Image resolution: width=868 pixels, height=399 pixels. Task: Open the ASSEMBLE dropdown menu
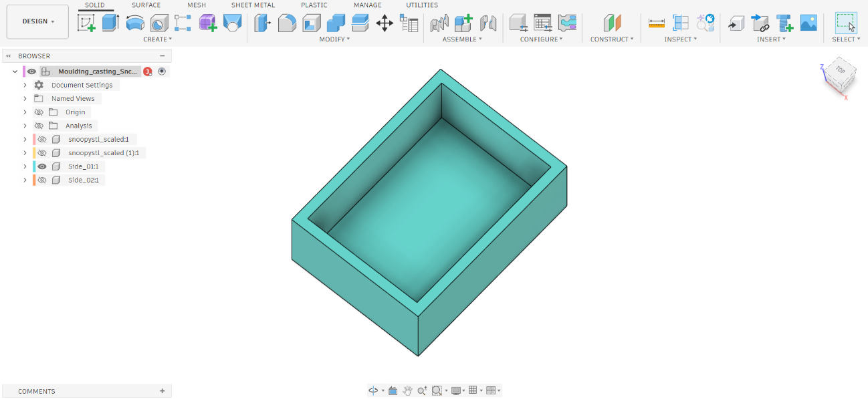(x=463, y=39)
